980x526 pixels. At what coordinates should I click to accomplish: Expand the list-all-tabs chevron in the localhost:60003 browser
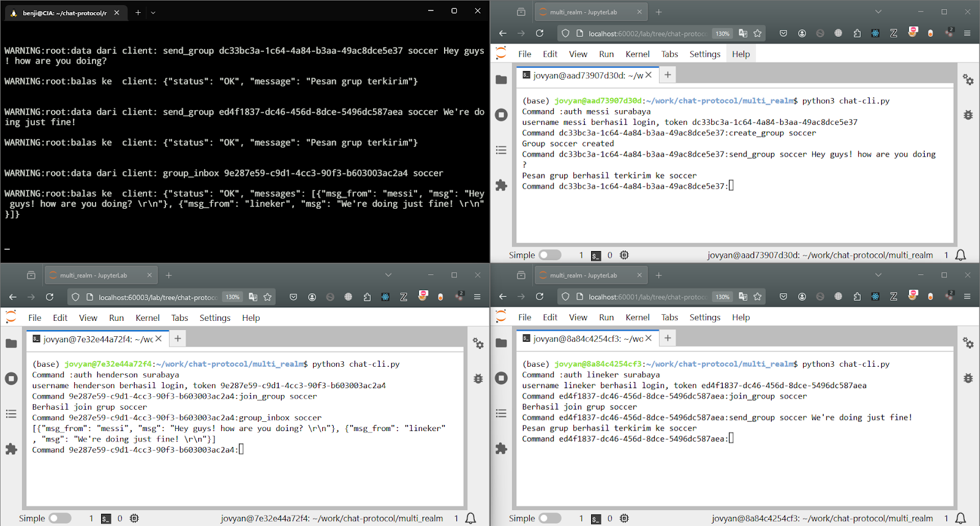click(x=388, y=275)
